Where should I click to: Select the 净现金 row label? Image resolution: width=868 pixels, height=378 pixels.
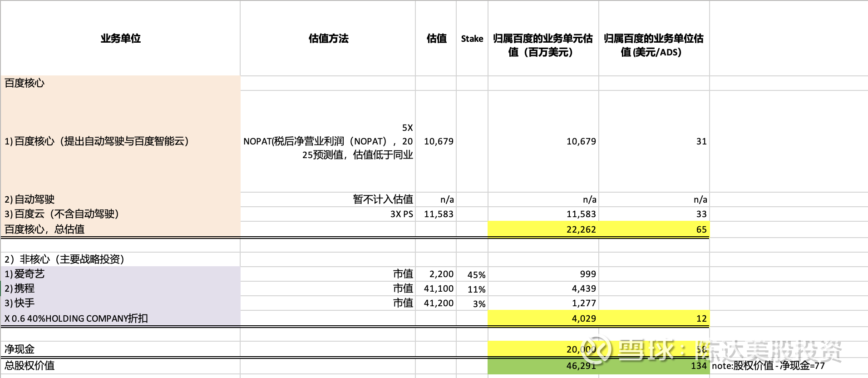tap(120, 349)
